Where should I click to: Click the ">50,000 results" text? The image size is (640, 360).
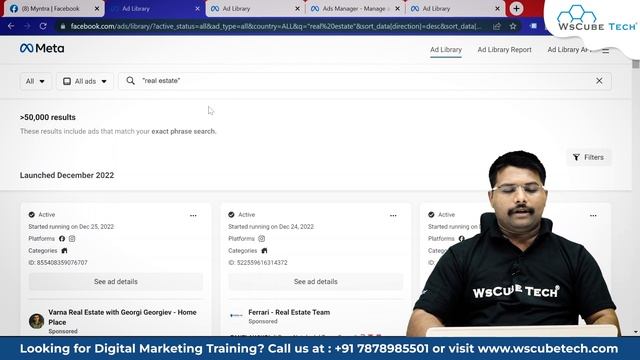pos(48,117)
